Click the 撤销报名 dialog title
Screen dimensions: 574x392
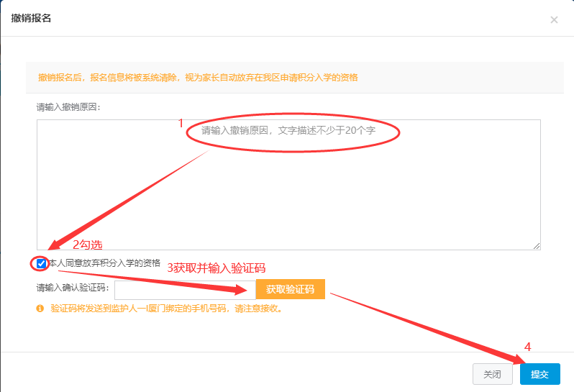[31, 18]
